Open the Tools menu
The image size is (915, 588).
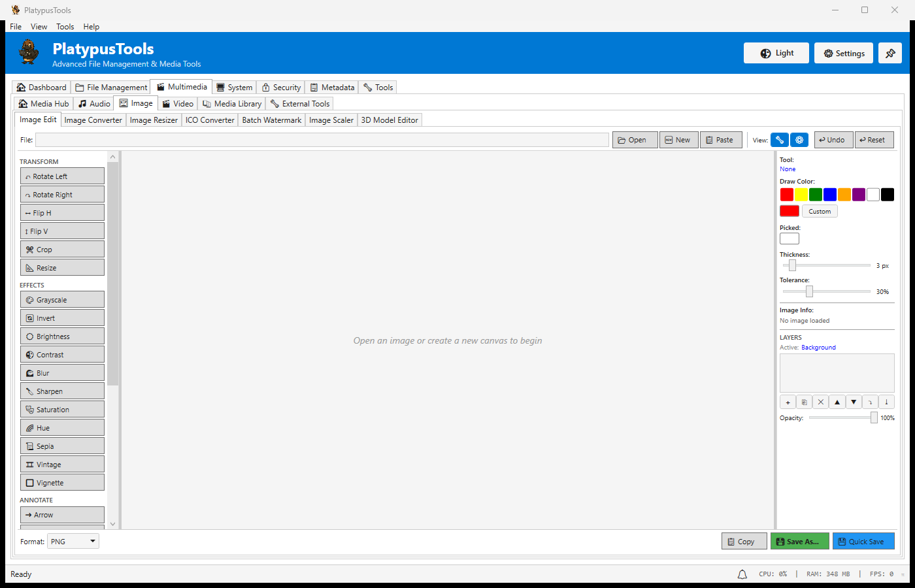[65, 26]
